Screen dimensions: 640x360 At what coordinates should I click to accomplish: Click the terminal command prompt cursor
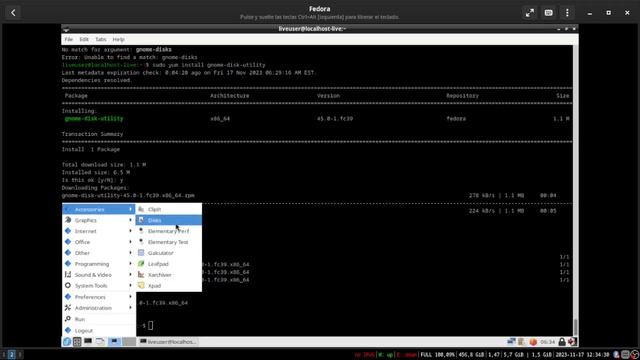(151, 325)
